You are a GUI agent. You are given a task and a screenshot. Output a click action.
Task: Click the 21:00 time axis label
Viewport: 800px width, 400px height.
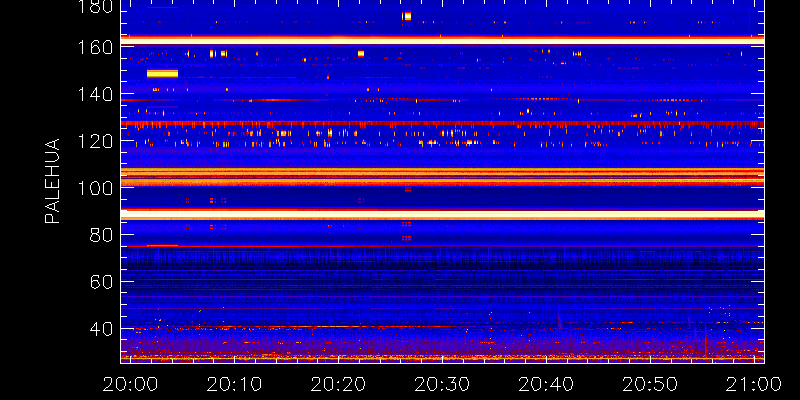click(754, 384)
